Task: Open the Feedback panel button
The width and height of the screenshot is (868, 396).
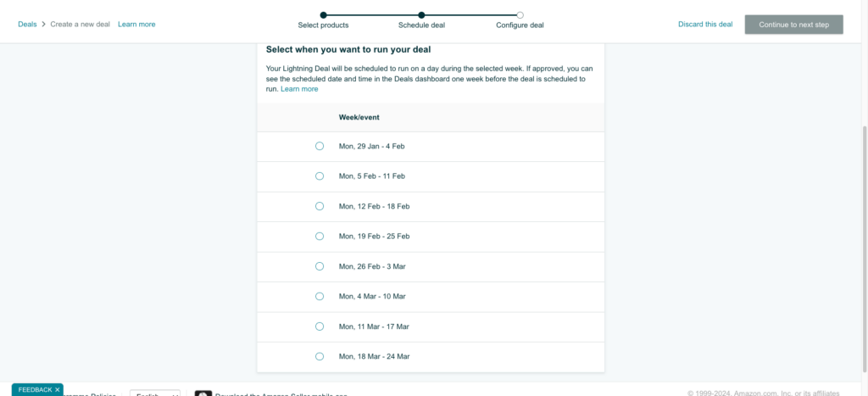Action: pos(35,390)
